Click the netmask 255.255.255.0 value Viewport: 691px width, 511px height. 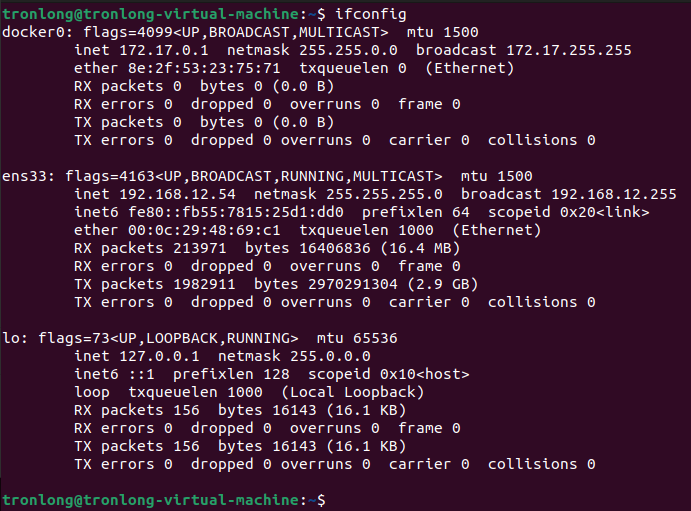(384, 194)
